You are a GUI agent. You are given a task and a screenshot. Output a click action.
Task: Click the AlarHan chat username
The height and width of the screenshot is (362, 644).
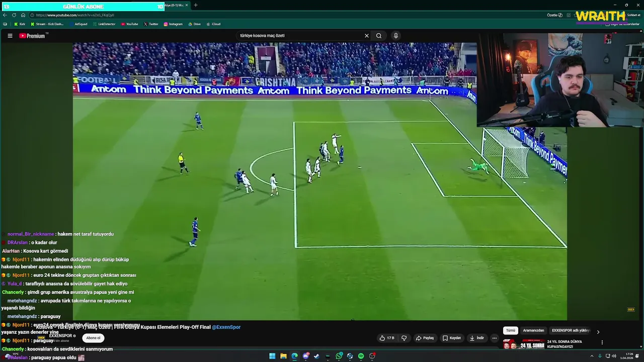point(11,251)
